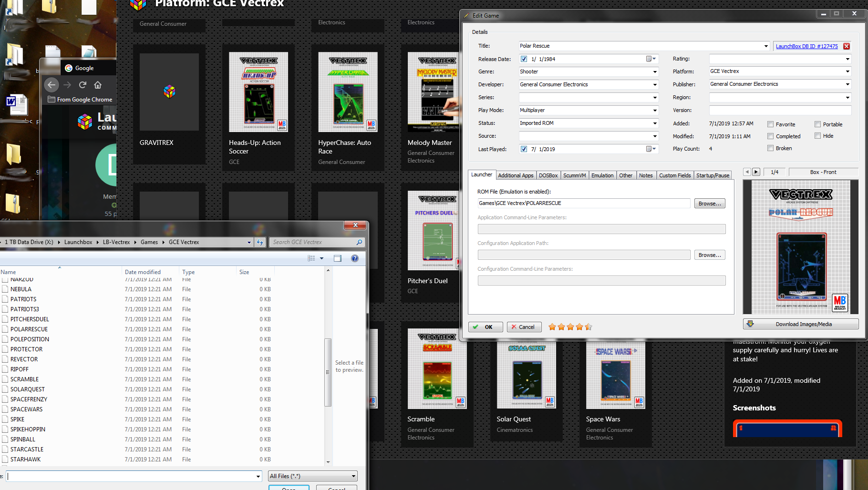This screenshot has height=490, width=868.
Task: Open Word document icon on desktop
Action: (18, 105)
